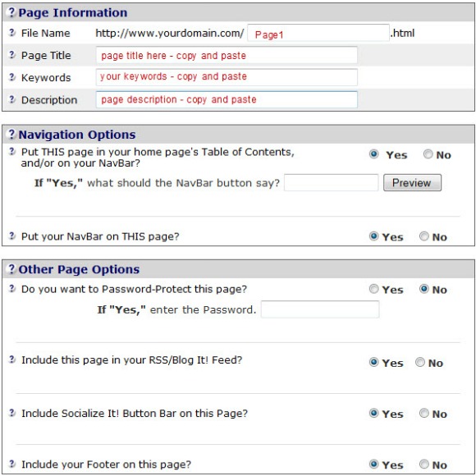The width and height of the screenshot is (476, 476).
Task: Click the help icon next to Page Title
Action: (11, 55)
